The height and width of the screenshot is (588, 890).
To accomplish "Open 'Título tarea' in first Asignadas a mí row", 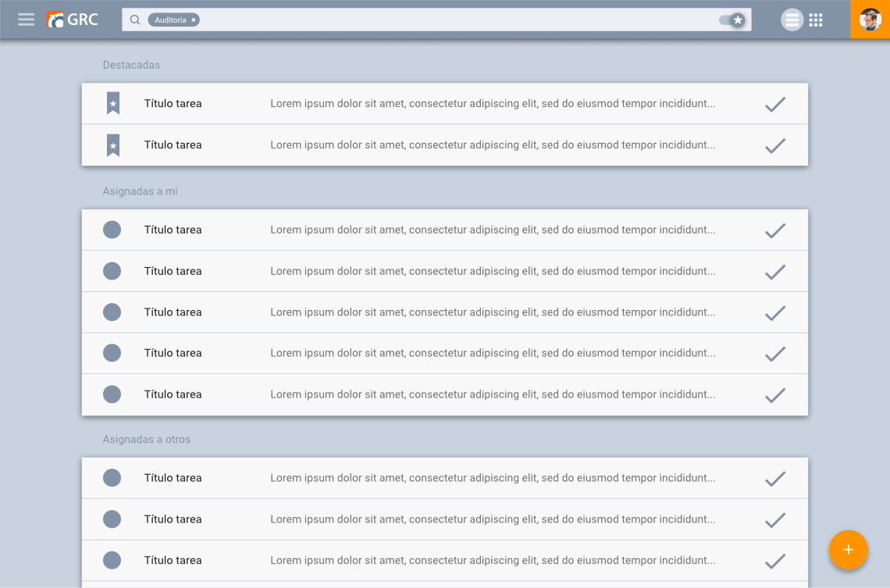I will click(173, 230).
